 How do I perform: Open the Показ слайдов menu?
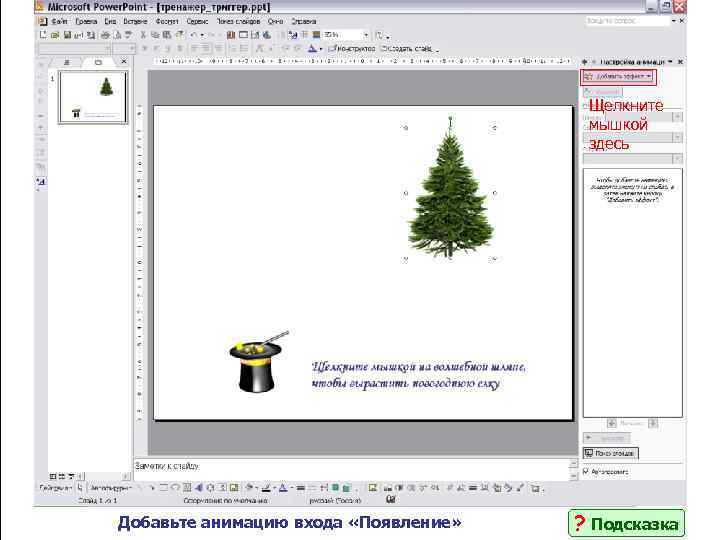click(238, 21)
